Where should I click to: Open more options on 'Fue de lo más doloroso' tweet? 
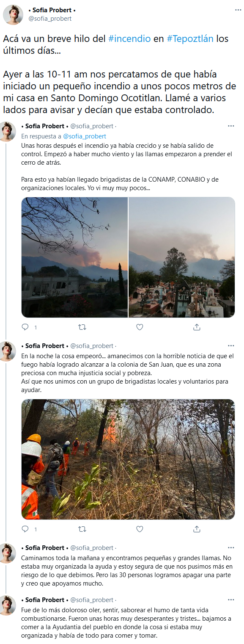click(x=231, y=600)
